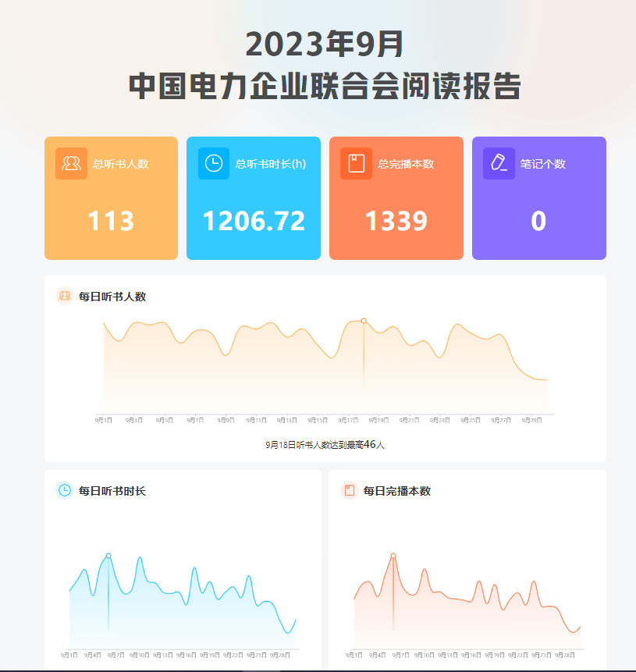Click the 笔记个数 pencil icon in purple card
This screenshot has width=636, height=672.
499,164
